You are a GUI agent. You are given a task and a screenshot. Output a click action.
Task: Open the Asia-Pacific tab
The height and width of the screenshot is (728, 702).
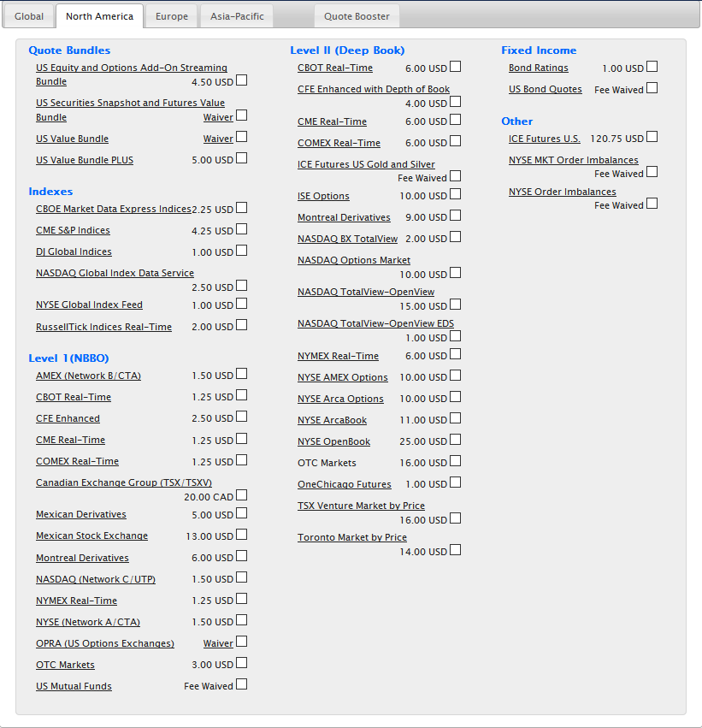[x=237, y=16]
